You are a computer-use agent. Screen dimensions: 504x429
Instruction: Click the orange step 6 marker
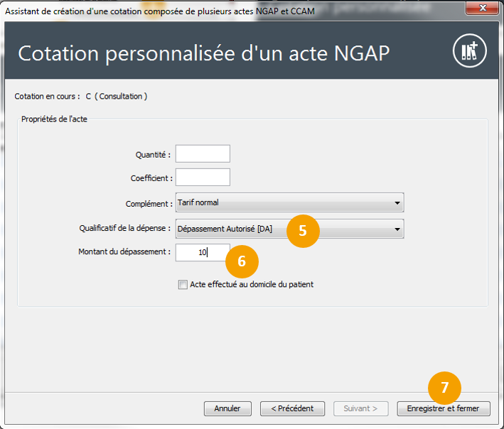pyautogui.click(x=242, y=261)
